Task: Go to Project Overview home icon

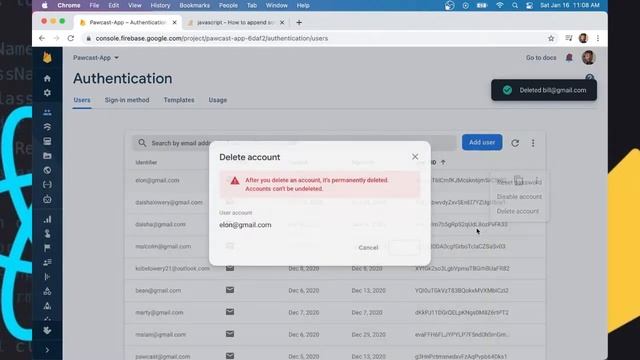Action: pos(47,78)
